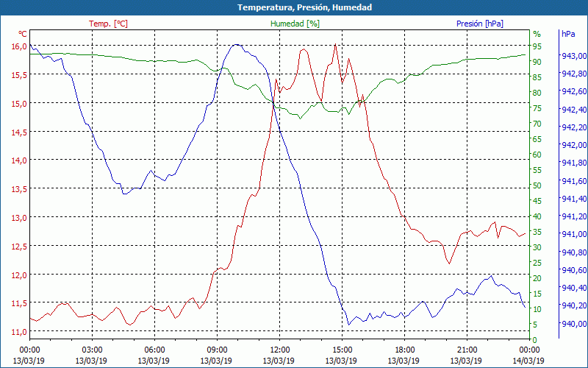The image size is (588, 368).
Task: Click the 940,60 pressure axis value
Action: (x=574, y=270)
